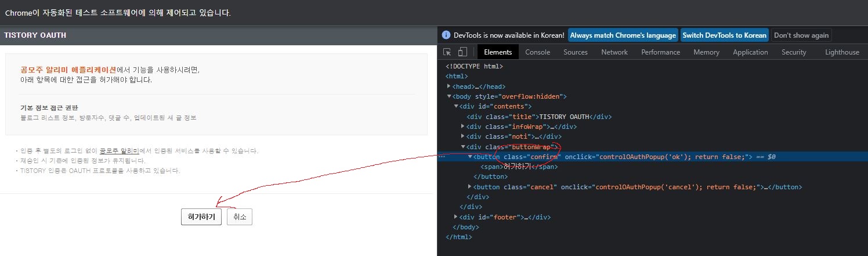This screenshot has width=868, height=256.
Task: Open the Console tab
Action: pos(537,52)
